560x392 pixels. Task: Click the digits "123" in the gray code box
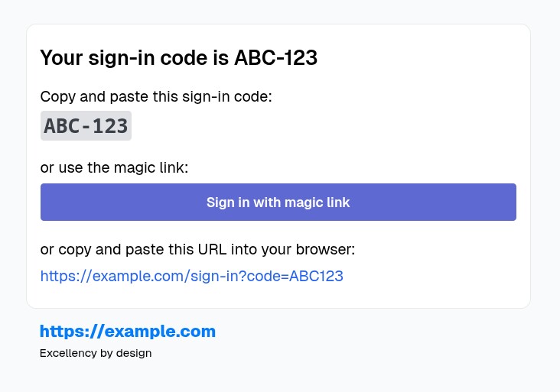pyautogui.click(x=110, y=126)
